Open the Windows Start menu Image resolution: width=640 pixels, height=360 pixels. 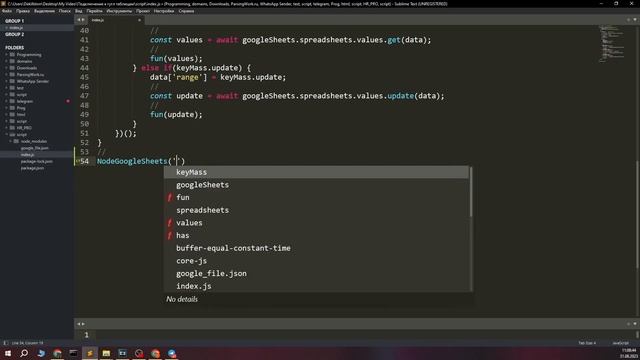[8, 353]
